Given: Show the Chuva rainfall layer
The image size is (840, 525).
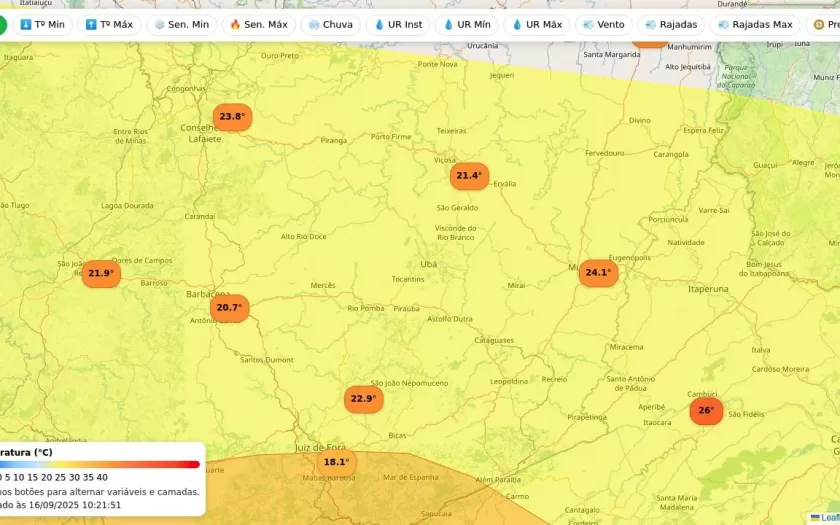Looking at the screenshot, I should [x=331, y=24].
